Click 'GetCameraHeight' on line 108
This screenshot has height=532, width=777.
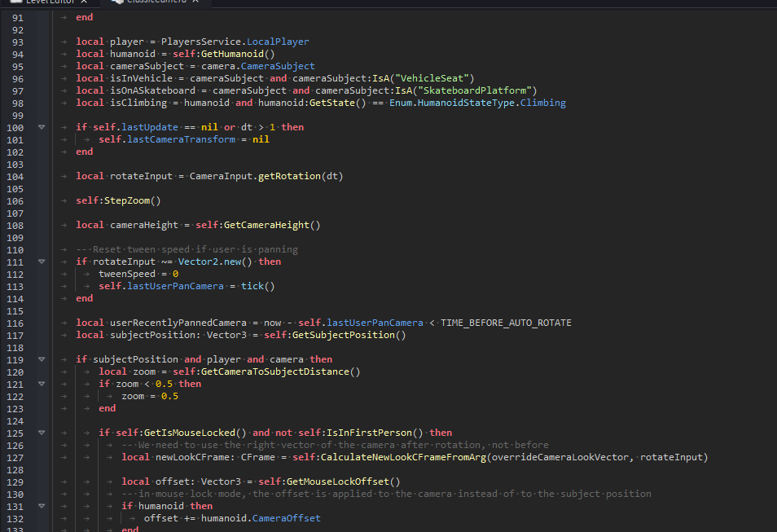pyautogui.click(x=266, y=225)
